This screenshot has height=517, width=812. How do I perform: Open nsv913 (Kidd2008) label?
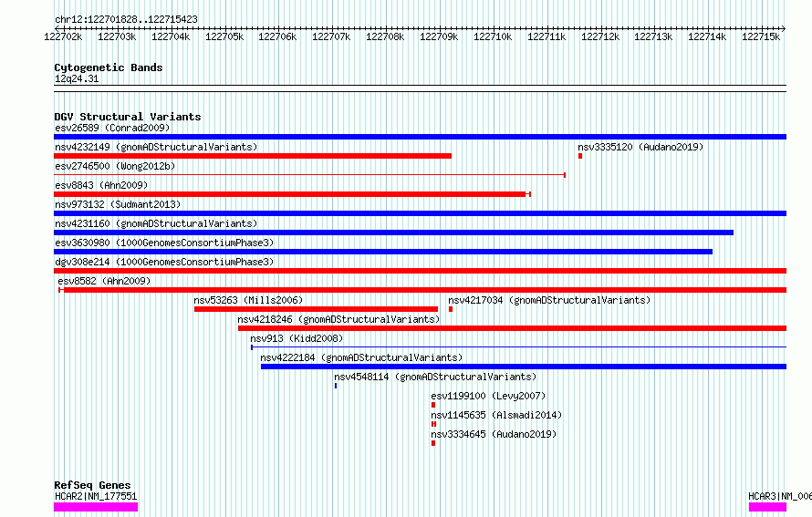click(x=297, y=338)
